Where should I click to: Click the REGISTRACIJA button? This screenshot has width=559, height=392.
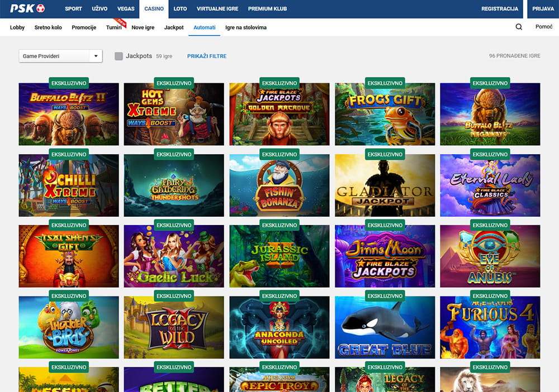pyautogui.click(x=500, y=9)
